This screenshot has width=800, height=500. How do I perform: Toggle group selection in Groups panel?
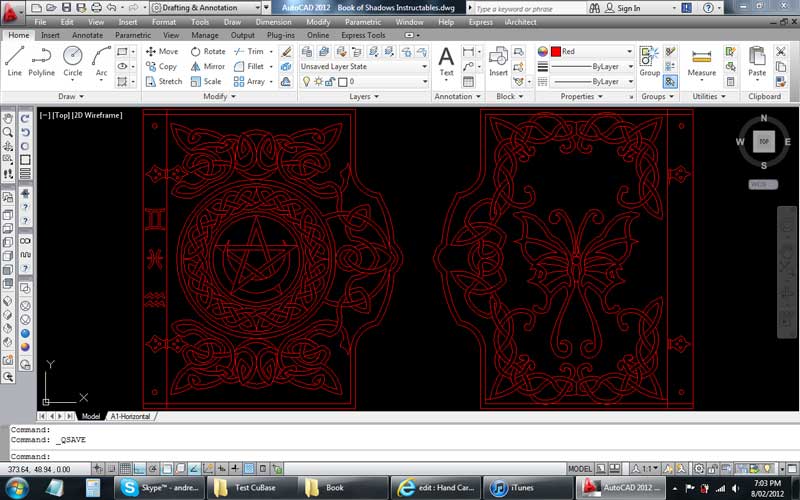pyautogui.click(x=670, y=82)
